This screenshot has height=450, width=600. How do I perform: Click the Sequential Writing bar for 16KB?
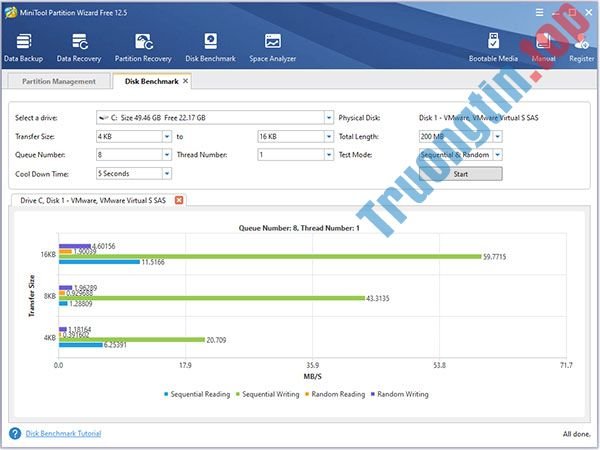coord(300,257)
